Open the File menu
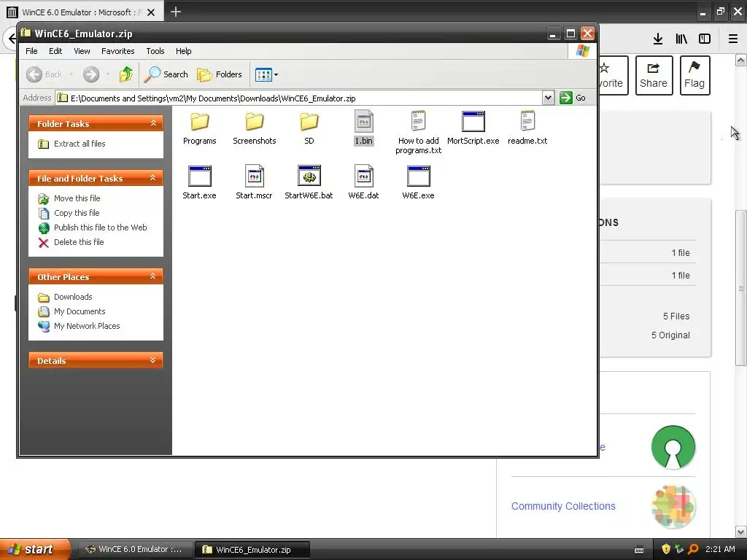Screen dimensions: 747x560 point(31,51)
